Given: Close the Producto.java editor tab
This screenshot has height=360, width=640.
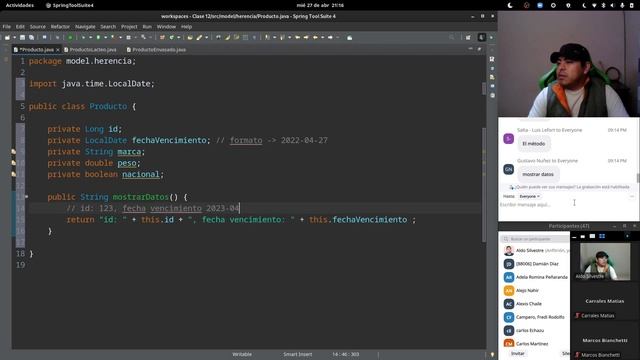Looking at the screenshot, I should pos(58,50).
